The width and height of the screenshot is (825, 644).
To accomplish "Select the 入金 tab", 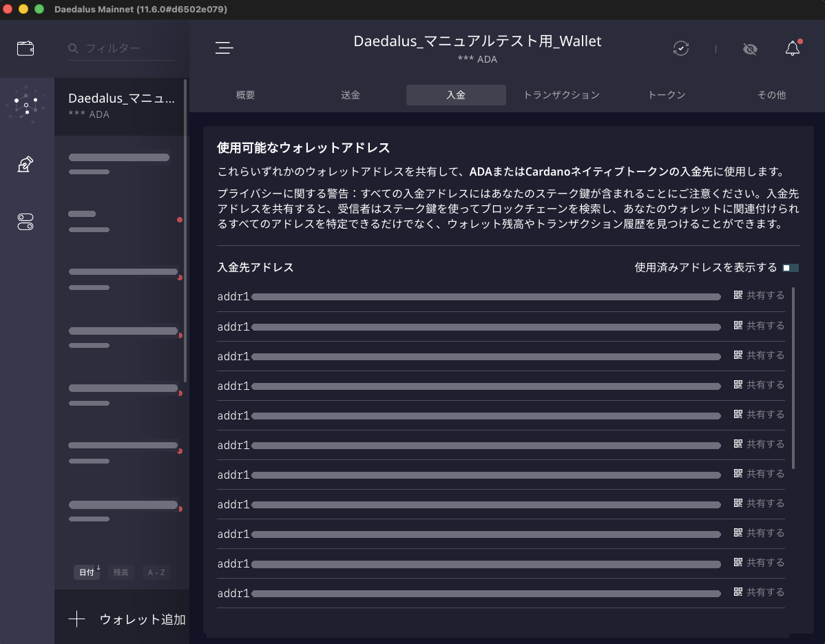I will 456,95.
